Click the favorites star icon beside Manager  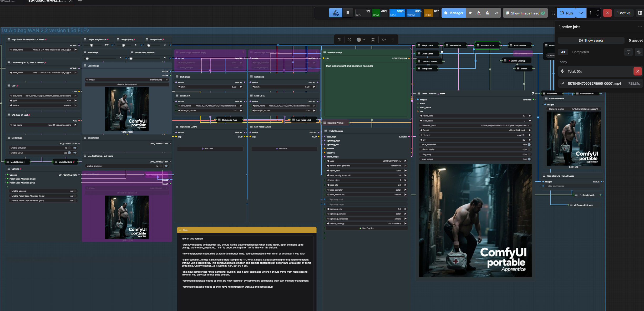470,13
